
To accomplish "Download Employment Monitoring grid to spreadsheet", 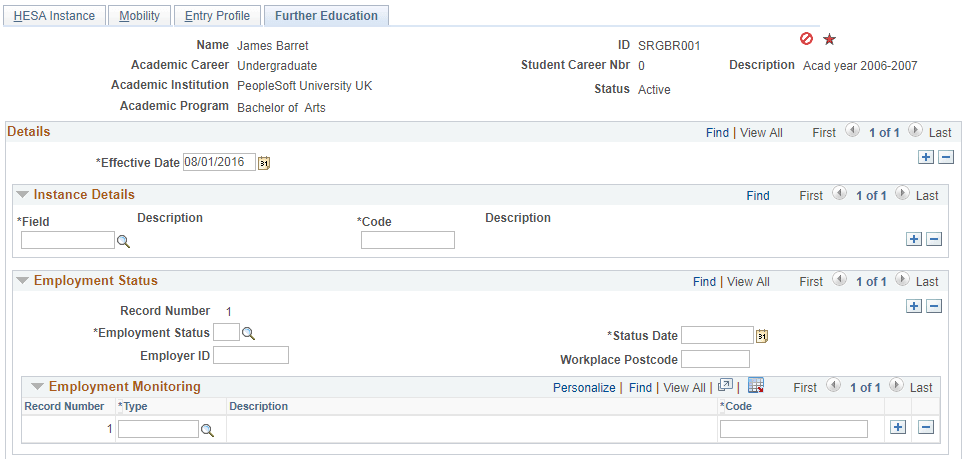I will (755, 385).
